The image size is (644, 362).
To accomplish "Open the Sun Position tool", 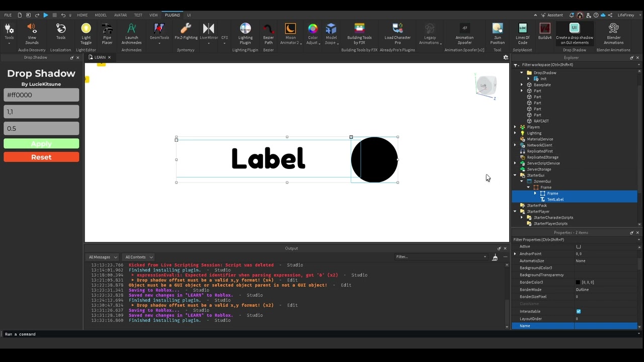I will [498, 34].
